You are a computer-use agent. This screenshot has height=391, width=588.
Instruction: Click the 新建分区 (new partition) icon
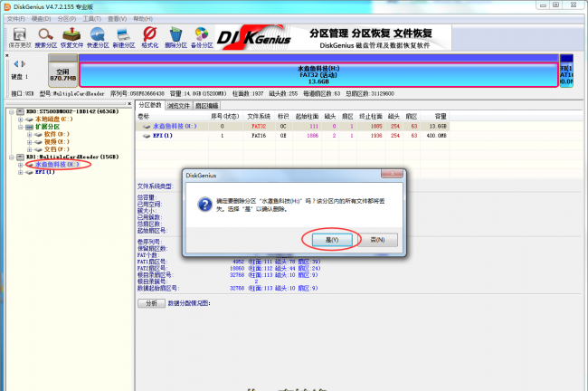124,37
